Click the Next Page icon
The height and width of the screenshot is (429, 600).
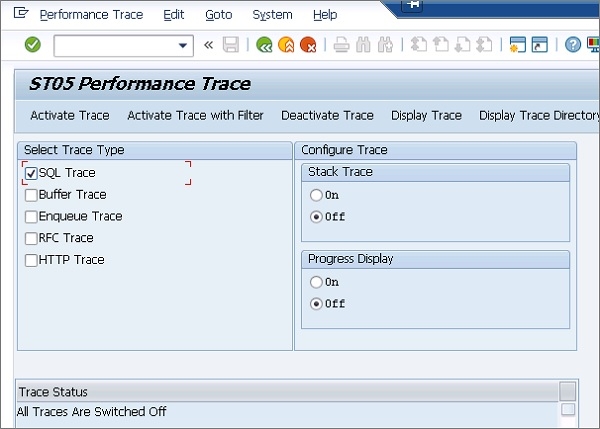(462, 45)
